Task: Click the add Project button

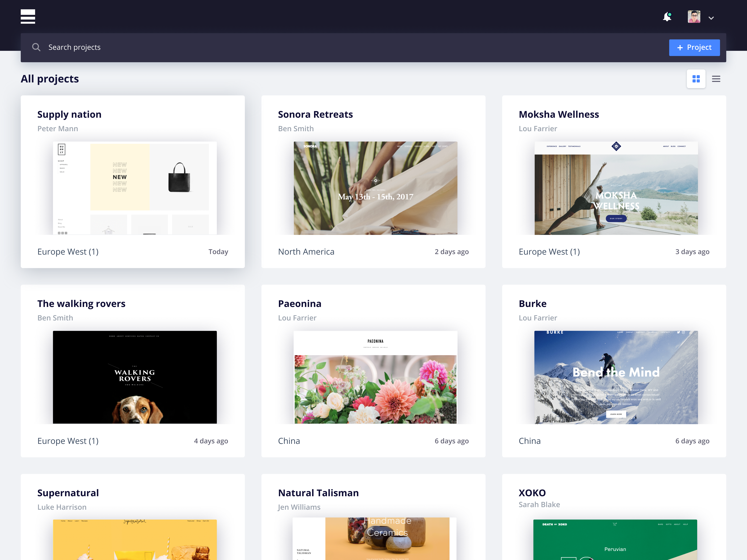Action: (x=694, y=48)
